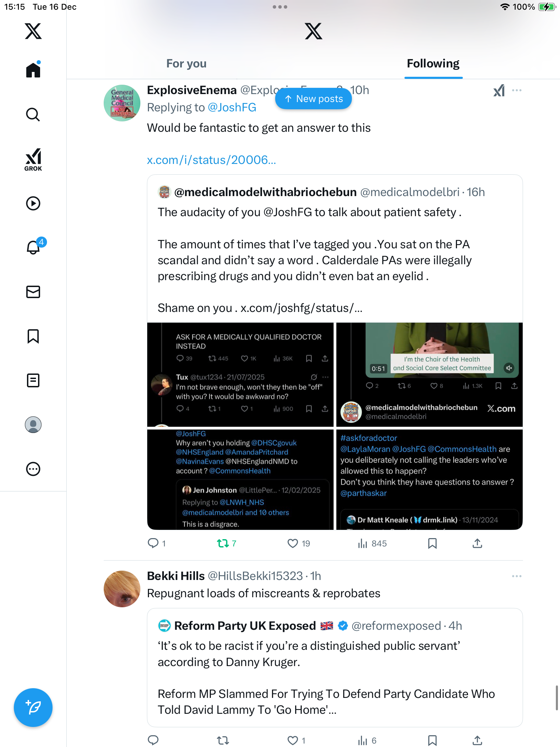Viewport: 560px width, 747px height.
Task: Like the ExplosiveEnema post
Action: (293, 543)
